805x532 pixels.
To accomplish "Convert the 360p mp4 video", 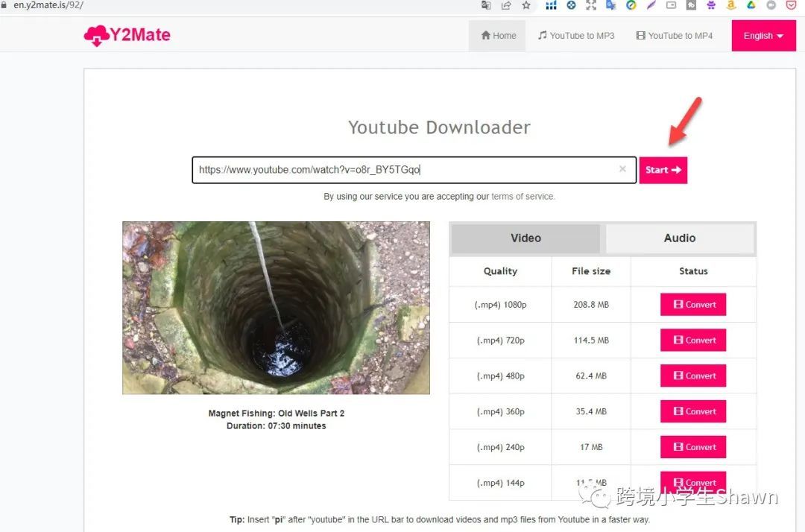I will [x=693, y=411].
